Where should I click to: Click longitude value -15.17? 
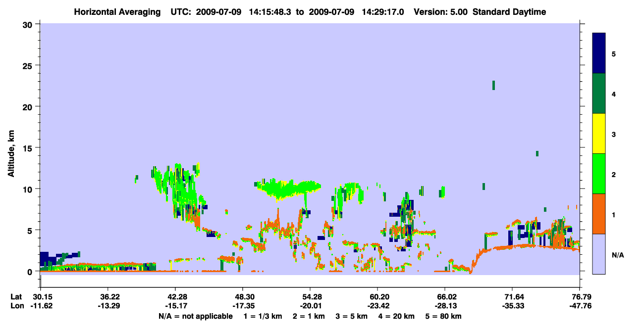tap(175, 306)
